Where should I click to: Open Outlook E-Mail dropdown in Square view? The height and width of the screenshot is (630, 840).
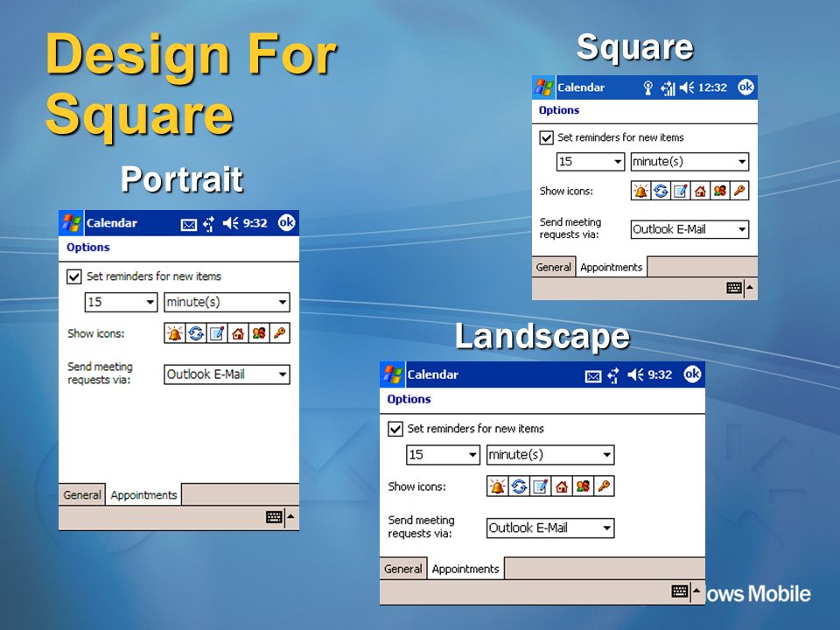point(689,229)
